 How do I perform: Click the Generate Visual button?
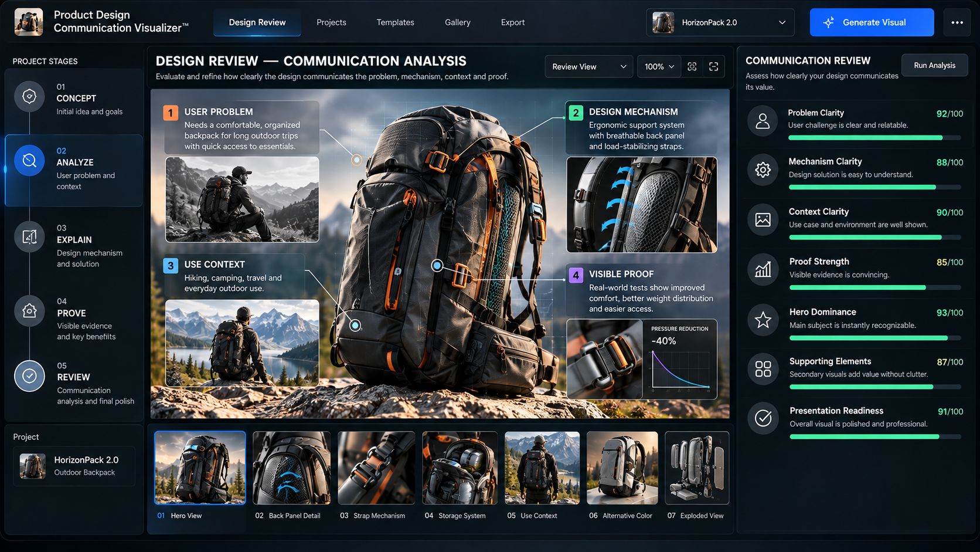(x=872, y=22)
